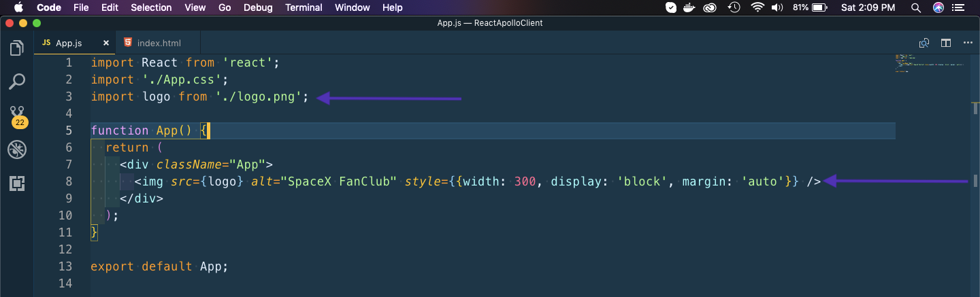Click the volume icon in menu bar
The image size is (980, 297).
coord(777,7)
